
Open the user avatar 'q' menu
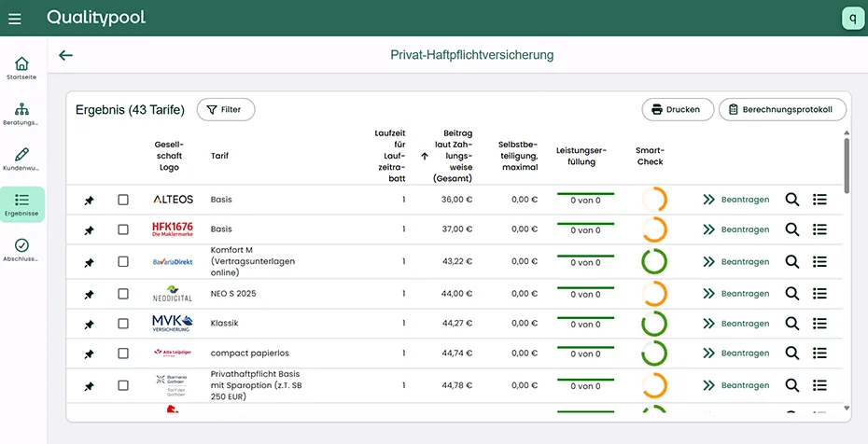[x=852, y=19]
